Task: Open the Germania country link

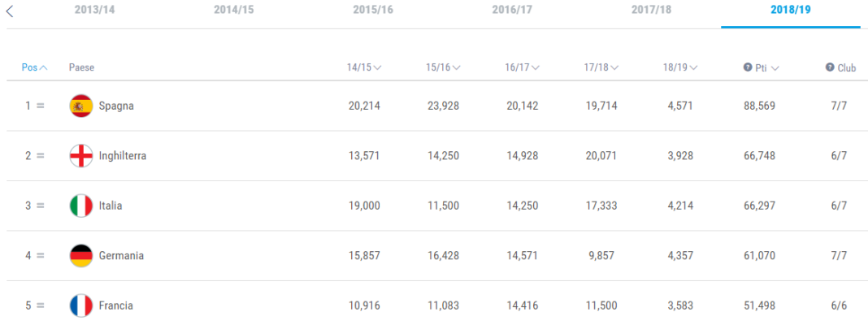Action: pos(121,256)
